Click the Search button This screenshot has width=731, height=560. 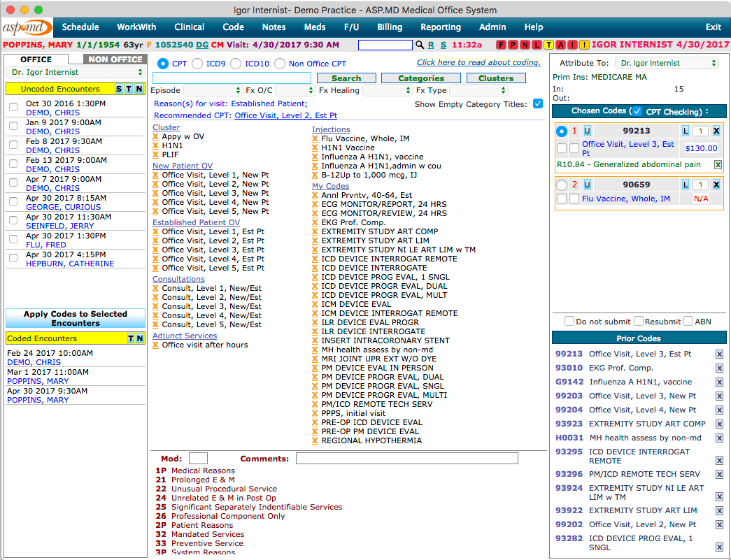click(347, 78)
